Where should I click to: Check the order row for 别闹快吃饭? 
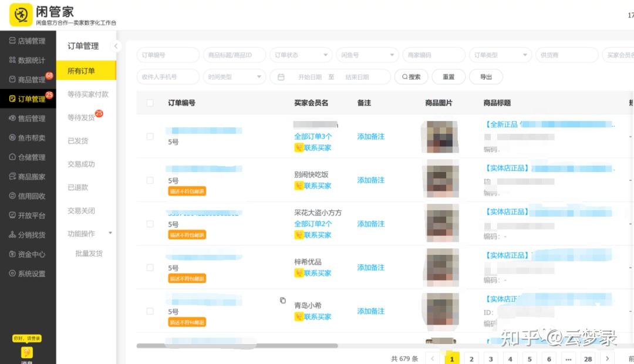click(x=150, y=180)
